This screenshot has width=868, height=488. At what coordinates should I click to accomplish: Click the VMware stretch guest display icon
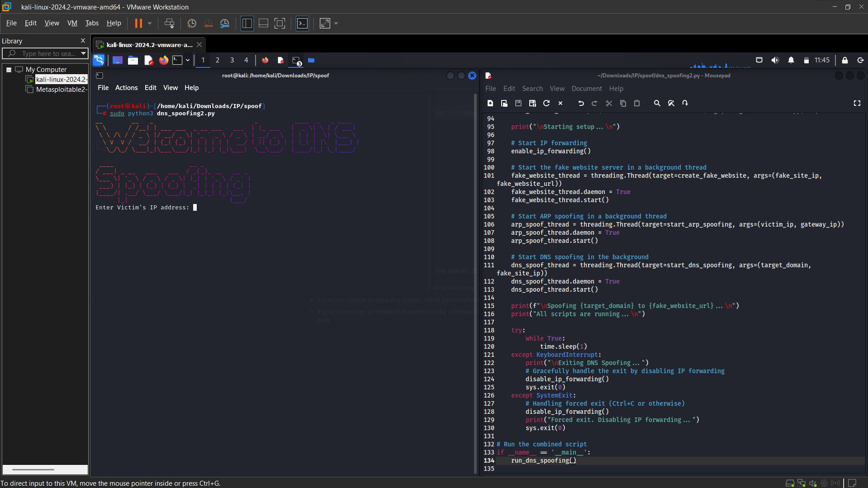(x=325, y=24)
